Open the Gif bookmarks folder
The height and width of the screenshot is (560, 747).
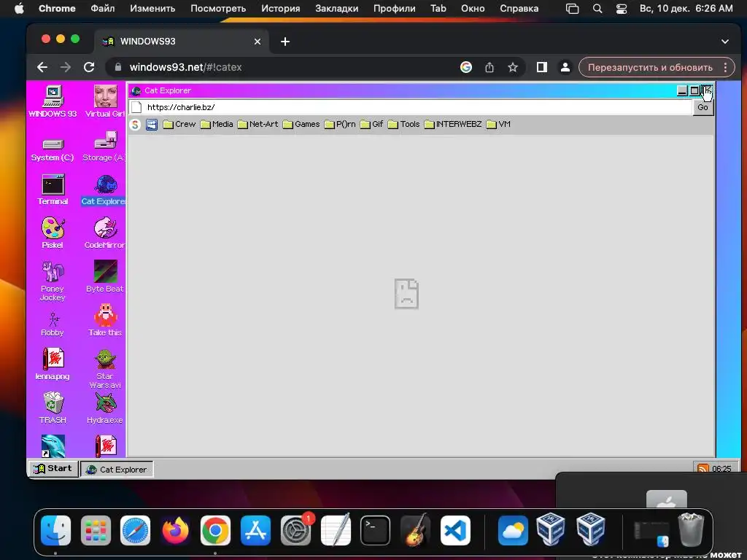pyautogui.click(x=371, y=124)
